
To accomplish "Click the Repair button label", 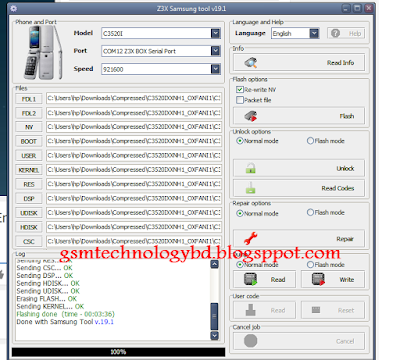I will pyautogui.click(x=345, y=239).
